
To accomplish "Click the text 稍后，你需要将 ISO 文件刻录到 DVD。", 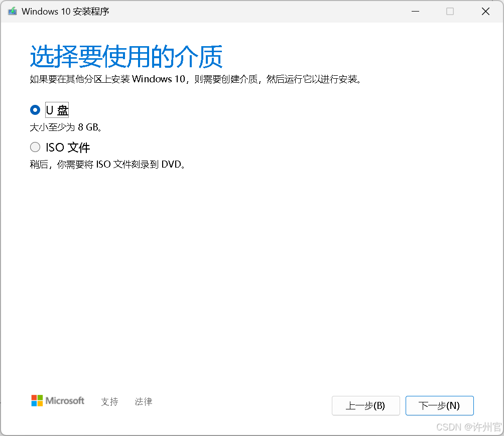I will [108, 165].
